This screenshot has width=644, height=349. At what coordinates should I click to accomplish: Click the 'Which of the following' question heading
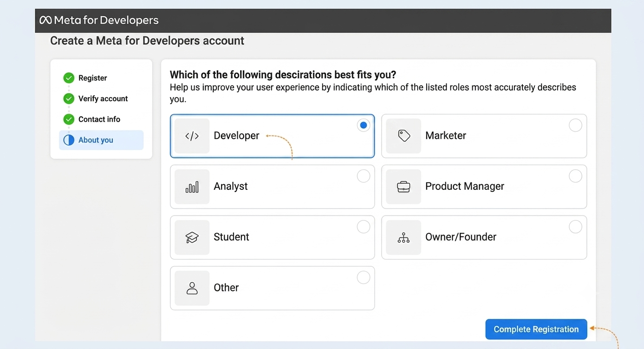(283, 75)
